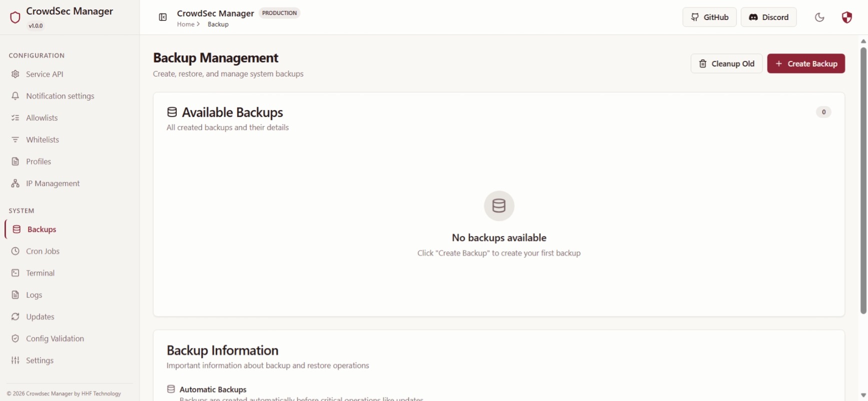Click the Create Backup button
The width and height of the screenshot is (868, 401).
pos(806,63)
